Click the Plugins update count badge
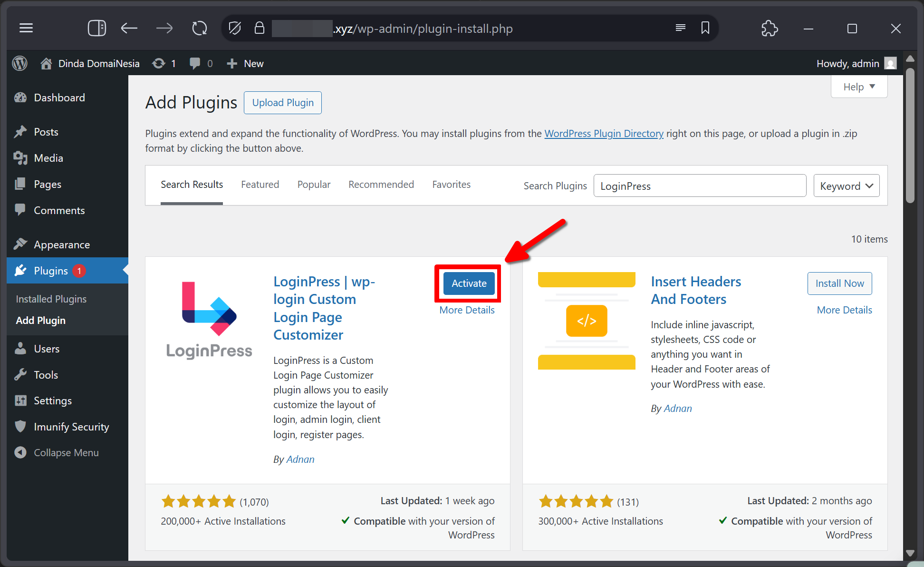 click(79, 271)
